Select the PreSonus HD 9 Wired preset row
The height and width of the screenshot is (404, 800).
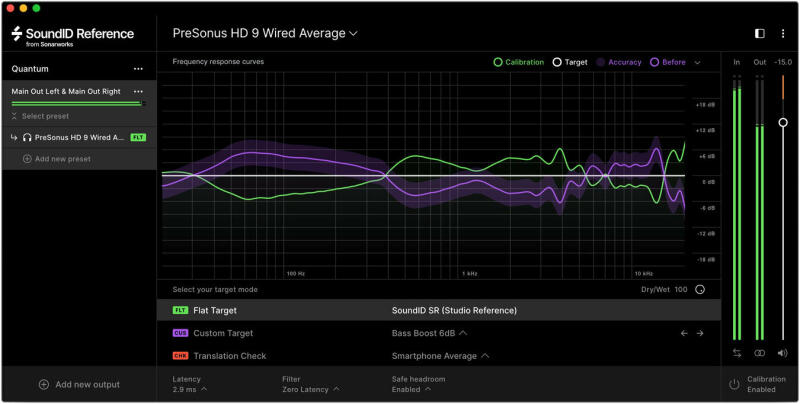tap(79, 138)
